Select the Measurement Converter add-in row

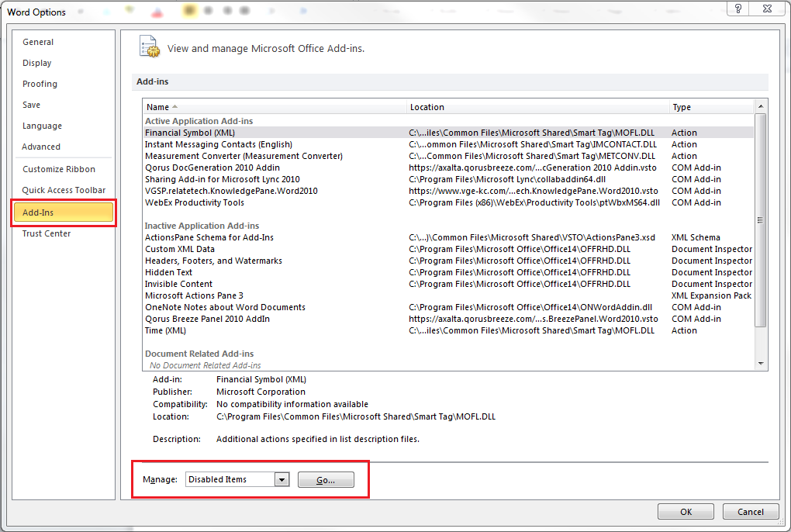(x=448, y=156)
